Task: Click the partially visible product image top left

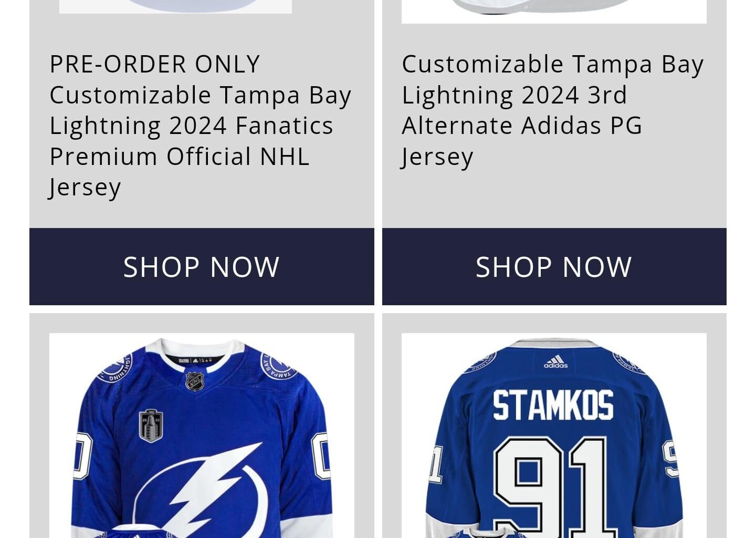Action: pyautogui.click(x=175, y=7)
